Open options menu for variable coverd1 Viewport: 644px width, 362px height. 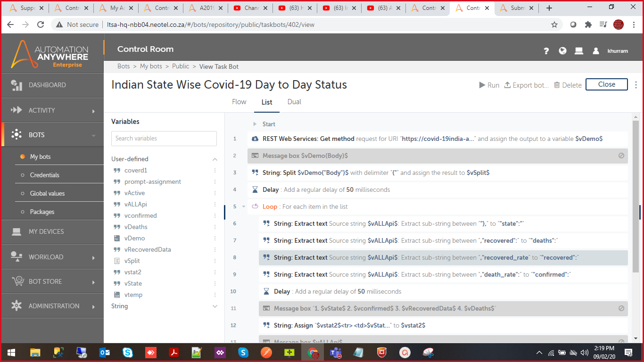coord(215,171)
